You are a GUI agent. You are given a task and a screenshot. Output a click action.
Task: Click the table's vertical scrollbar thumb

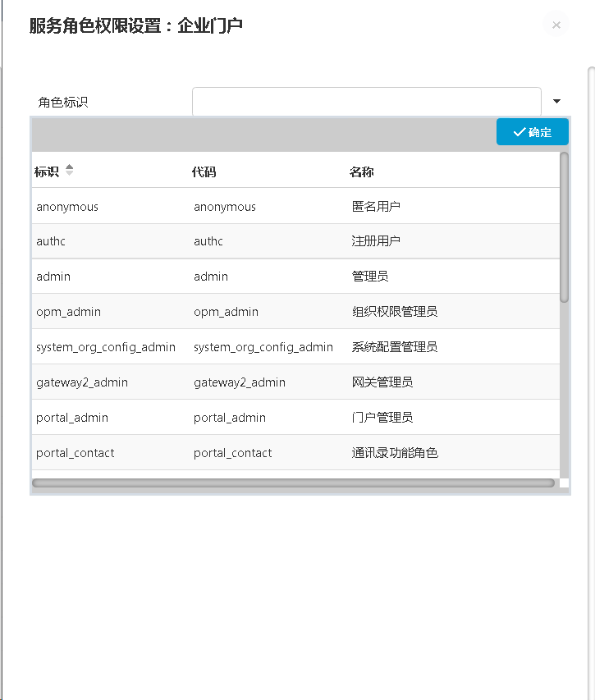tap(564, 227)
